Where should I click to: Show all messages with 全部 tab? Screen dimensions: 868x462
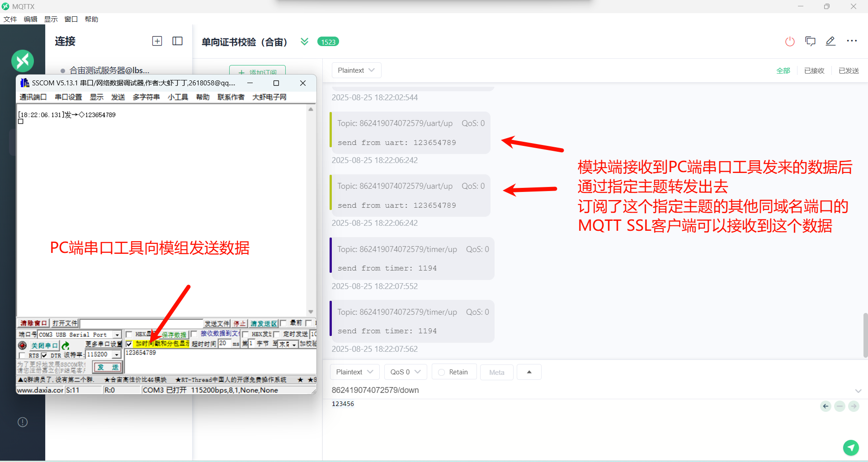783,70
